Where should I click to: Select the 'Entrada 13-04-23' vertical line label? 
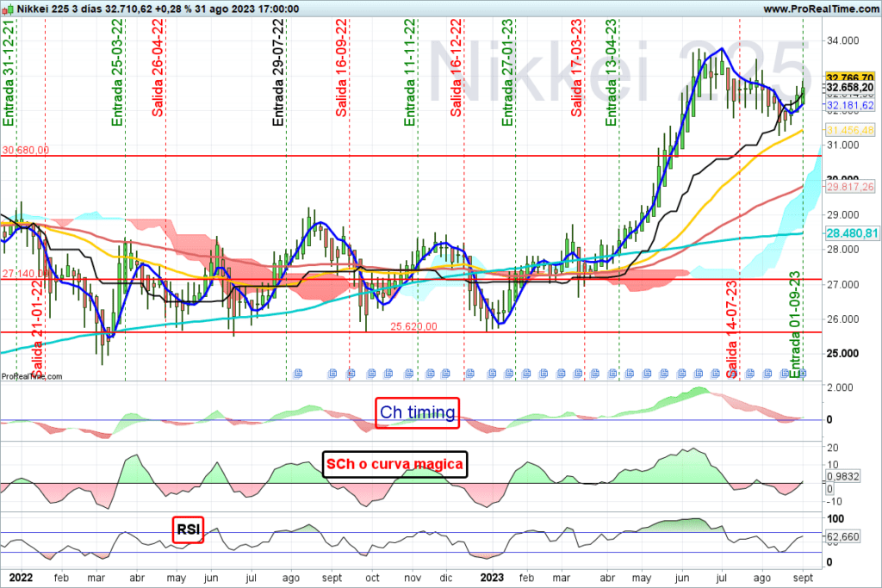[611, 73]
